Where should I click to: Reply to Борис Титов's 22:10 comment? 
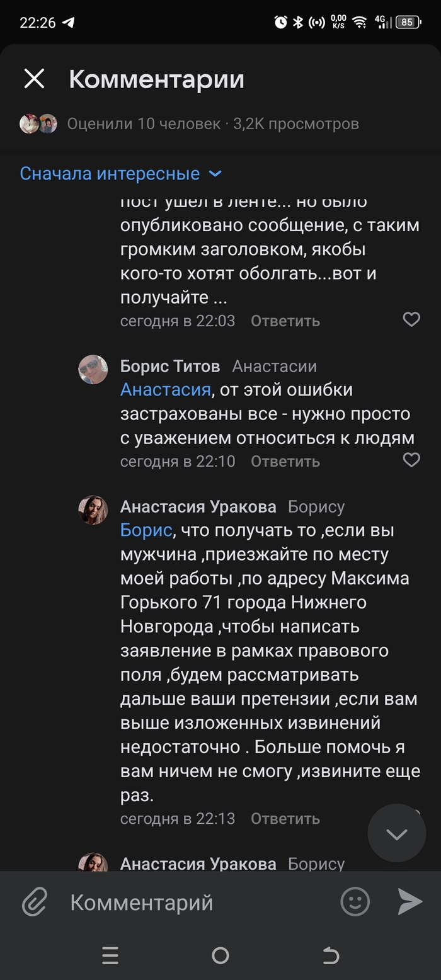(x=285, y=462)
